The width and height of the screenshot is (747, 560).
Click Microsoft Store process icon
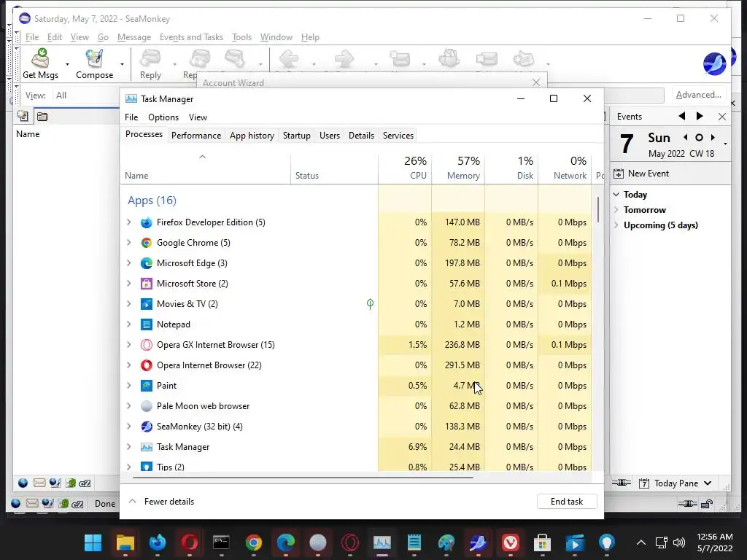[146, 284]
